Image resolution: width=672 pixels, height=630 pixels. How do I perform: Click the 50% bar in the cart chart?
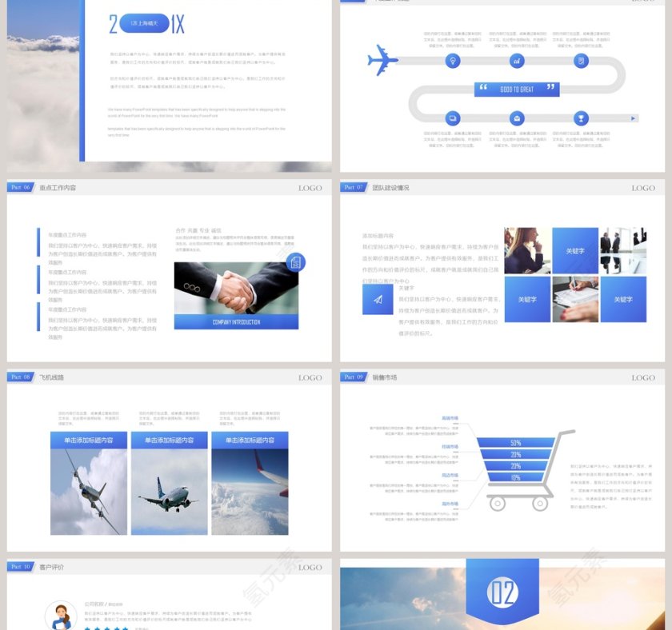coord(516,442)
